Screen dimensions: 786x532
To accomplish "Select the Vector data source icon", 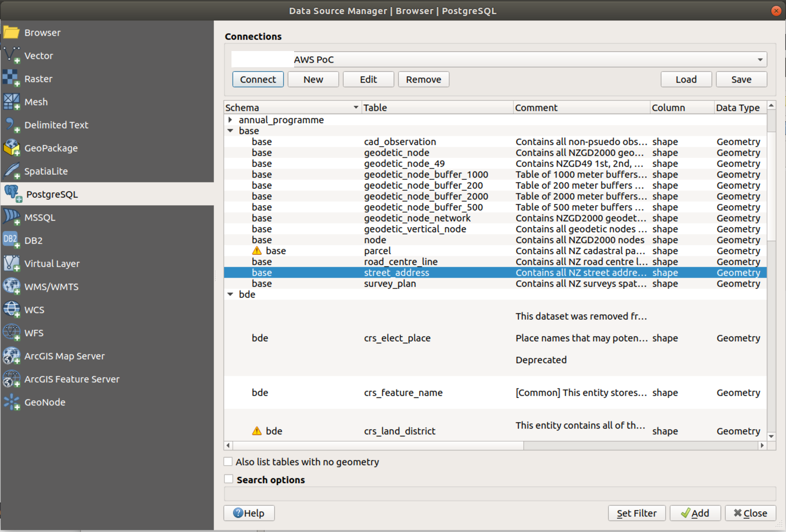I will coord(11,56).
